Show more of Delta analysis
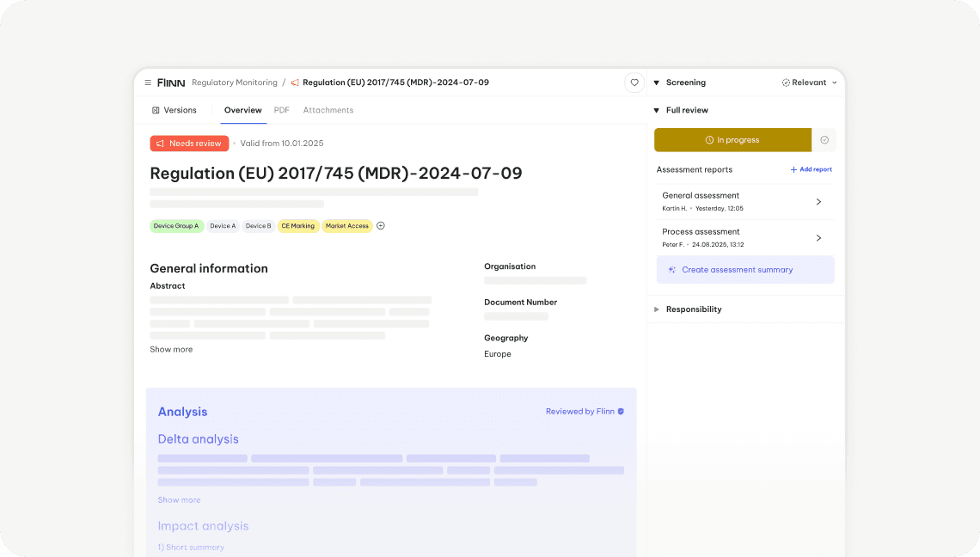Image resolution: width=980 pixels, height=557 pixels. point(179,500)
